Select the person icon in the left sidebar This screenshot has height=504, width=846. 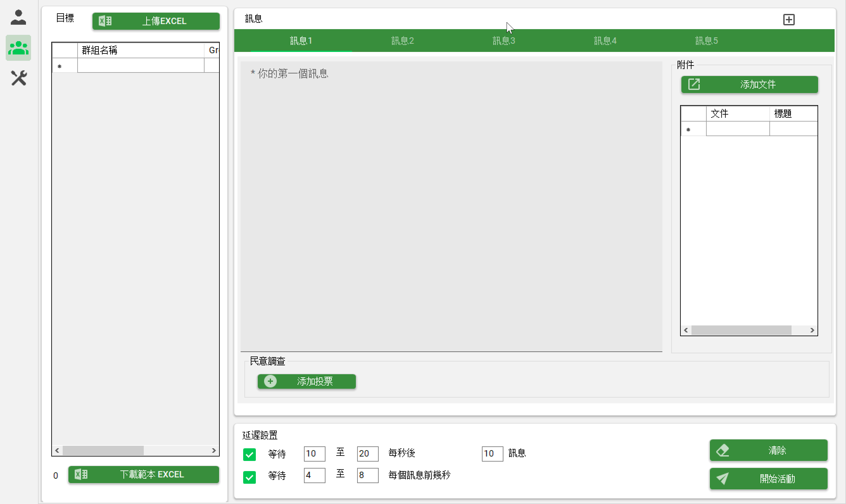(x=18, y=17)
